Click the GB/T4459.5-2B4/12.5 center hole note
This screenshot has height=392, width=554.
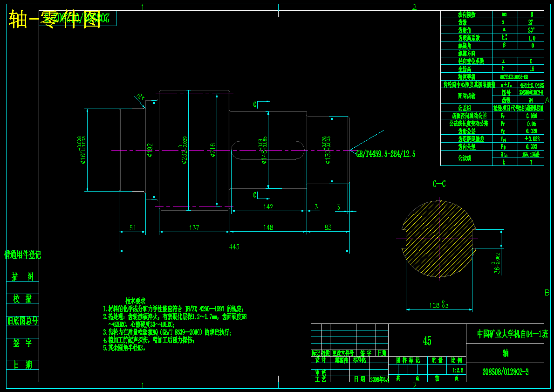(x=386, y=154)
